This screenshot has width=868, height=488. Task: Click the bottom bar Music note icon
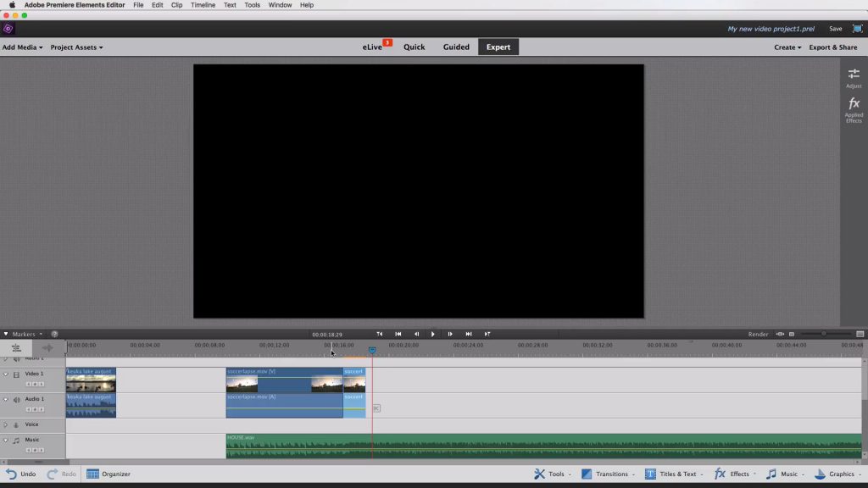(x=771, y=474)
